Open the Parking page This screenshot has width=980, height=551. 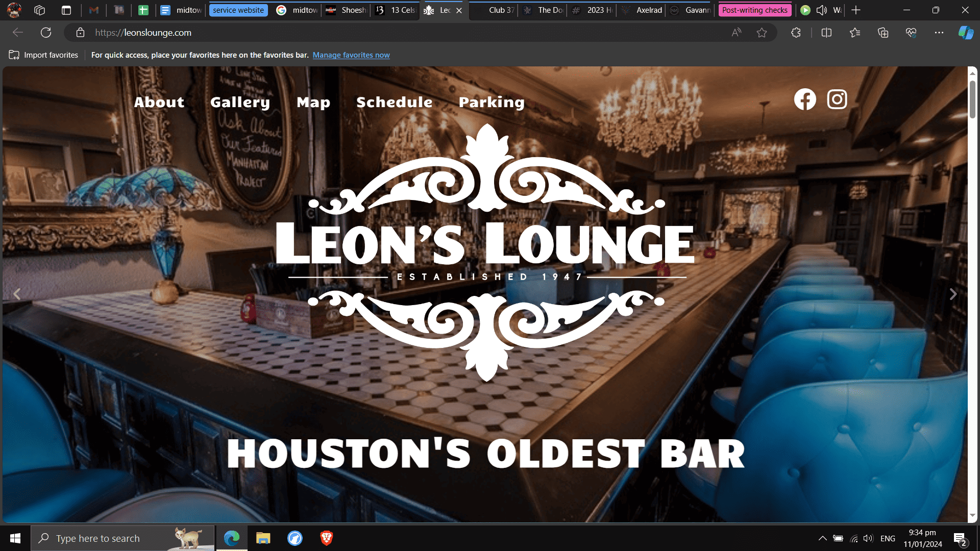tap(492, 102)
